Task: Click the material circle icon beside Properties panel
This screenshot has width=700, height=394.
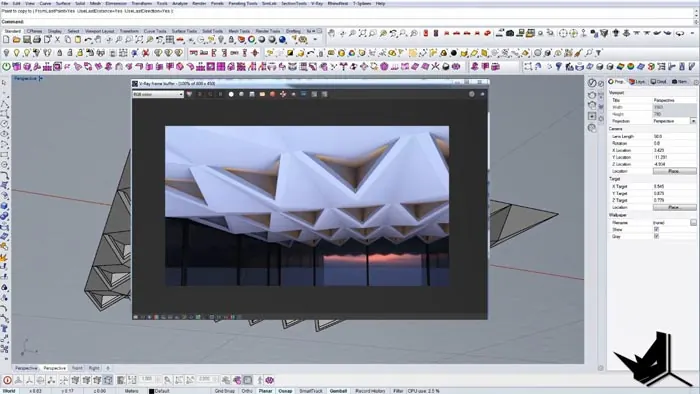Action: 592,83
